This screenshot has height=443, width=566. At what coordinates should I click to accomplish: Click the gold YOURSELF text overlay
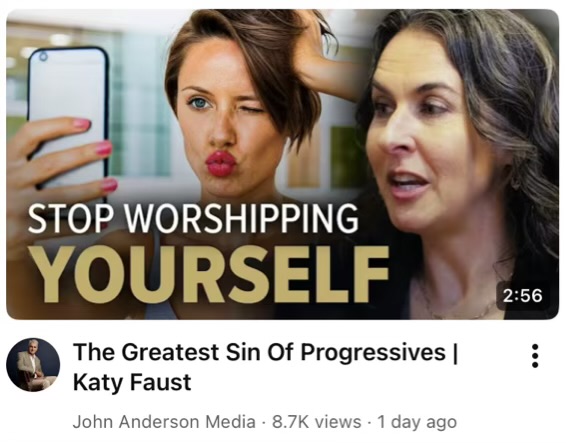tap(209, 274)
